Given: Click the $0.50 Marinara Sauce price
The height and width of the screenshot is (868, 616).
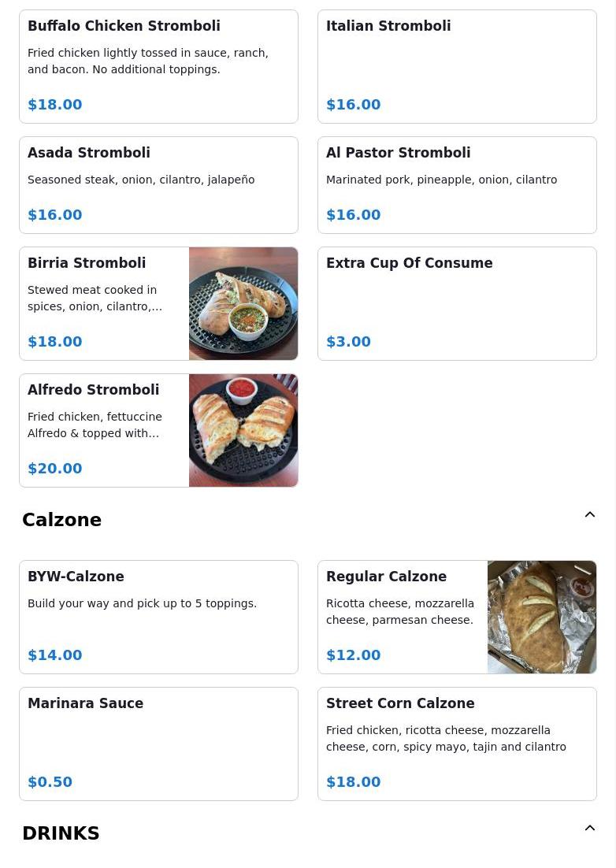Looking at the screenshot, I should pyautogui.click(x=50, y=782).
